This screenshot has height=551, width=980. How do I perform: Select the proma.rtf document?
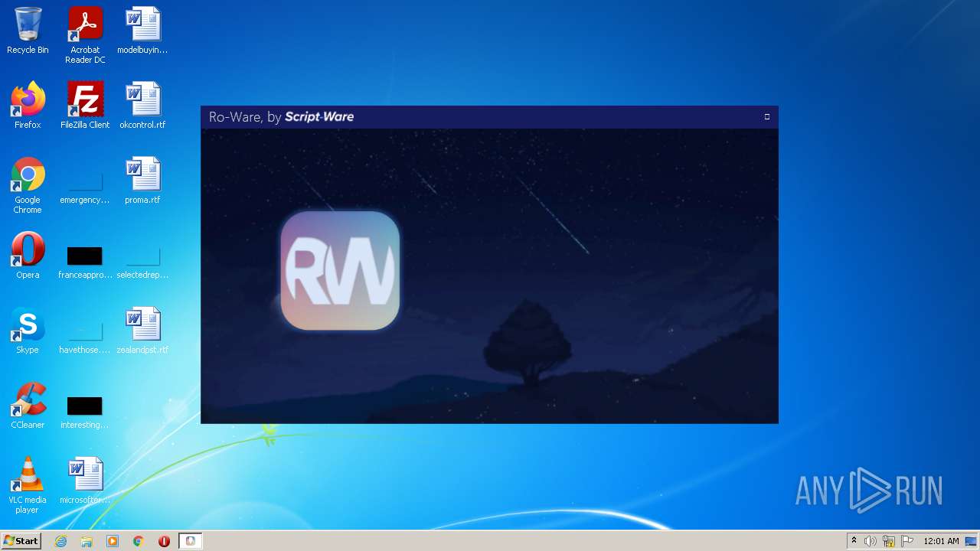142,181
